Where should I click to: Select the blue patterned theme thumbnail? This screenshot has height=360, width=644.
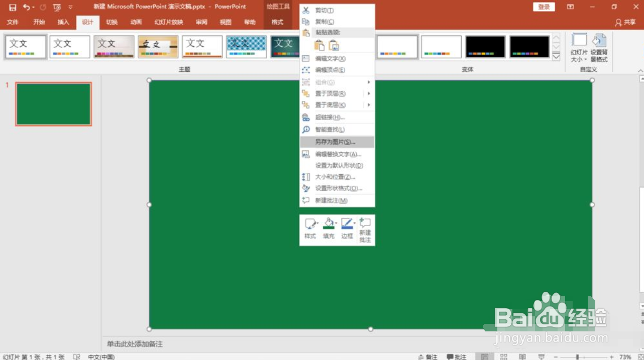pyautogui.click(x=247, y=47)
